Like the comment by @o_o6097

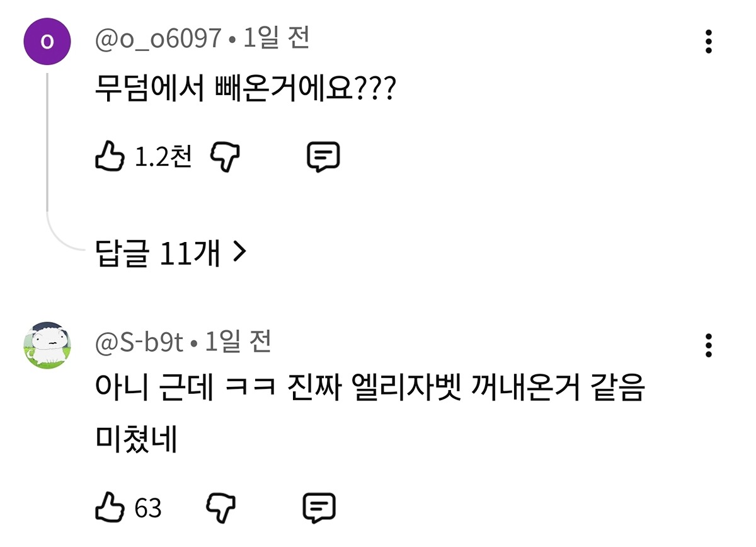pos(111,158)
